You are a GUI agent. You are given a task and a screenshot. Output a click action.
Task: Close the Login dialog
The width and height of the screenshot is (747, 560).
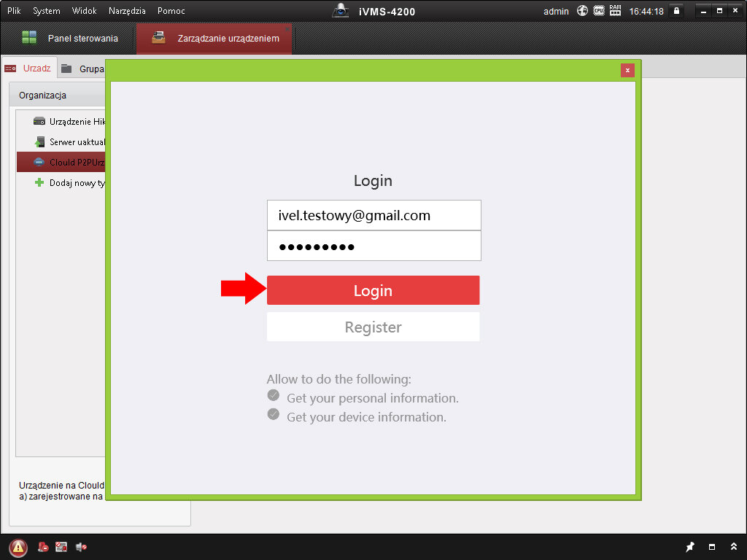(627, 70)
